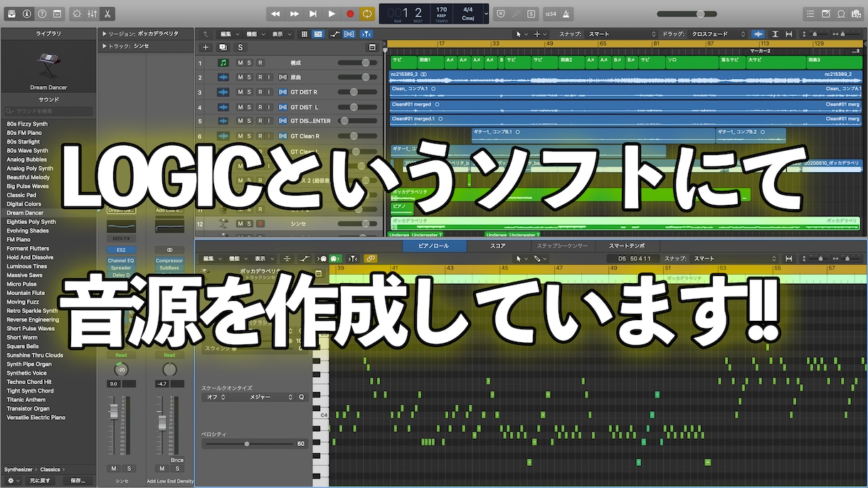Duplicate track with the duplicate button
This screenshot has width=868, height=488.
click(x=223, y=47)
